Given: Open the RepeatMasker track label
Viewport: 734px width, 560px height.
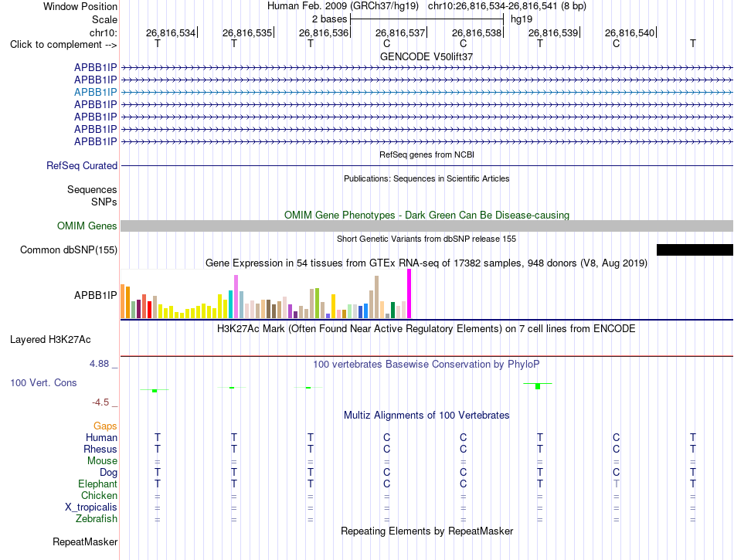Looking at the screenshot, I should coord(85,541).
